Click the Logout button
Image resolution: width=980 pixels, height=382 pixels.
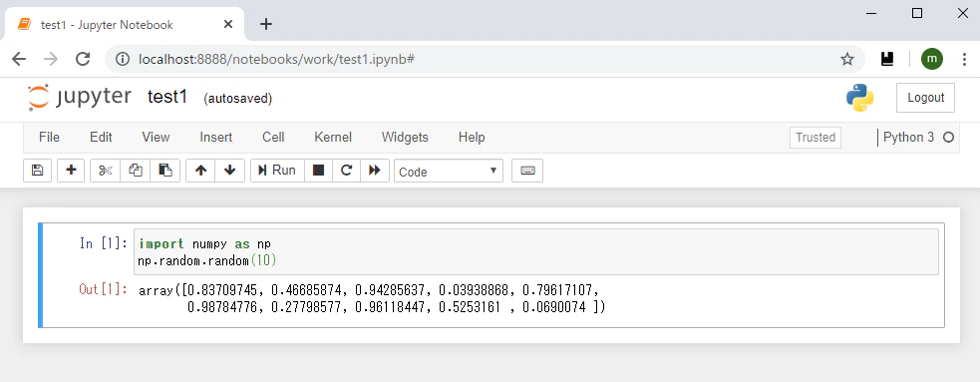[925, 98]
